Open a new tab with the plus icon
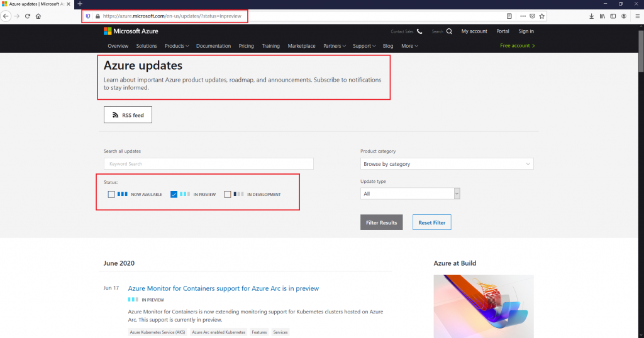644x338 pixels. pos(80,4)
